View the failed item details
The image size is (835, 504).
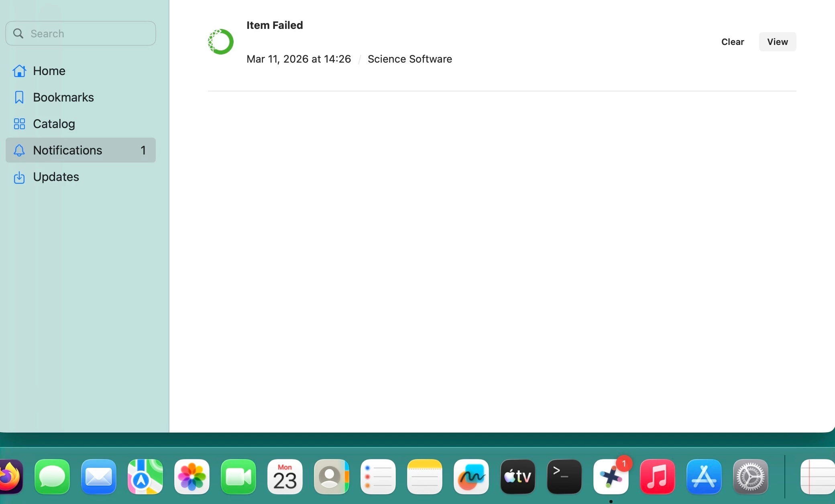[777, 42]
